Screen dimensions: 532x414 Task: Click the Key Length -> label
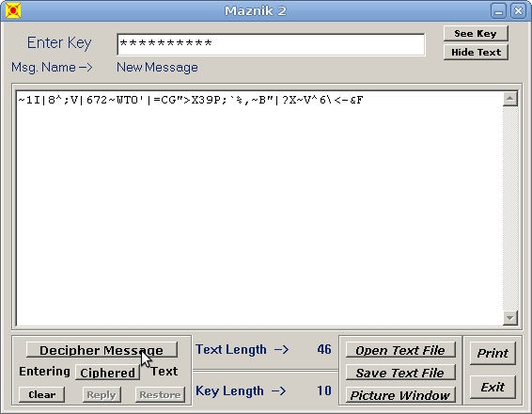[x=241, y=390]
